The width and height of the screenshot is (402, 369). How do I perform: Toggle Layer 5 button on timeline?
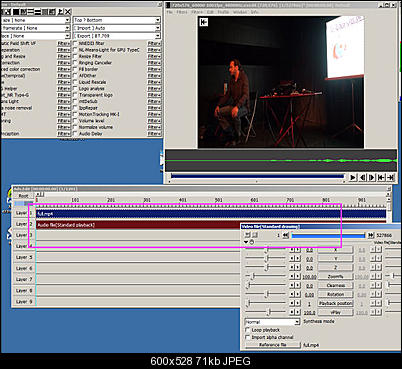(x=24, y=257)
